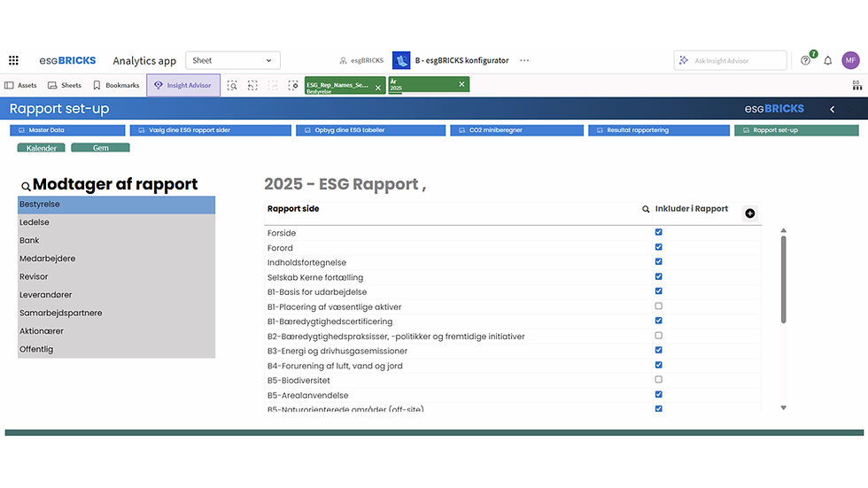Screen dimensions: 868x488
Task: Open the help icon with badge
Action: tap(805, 60)
